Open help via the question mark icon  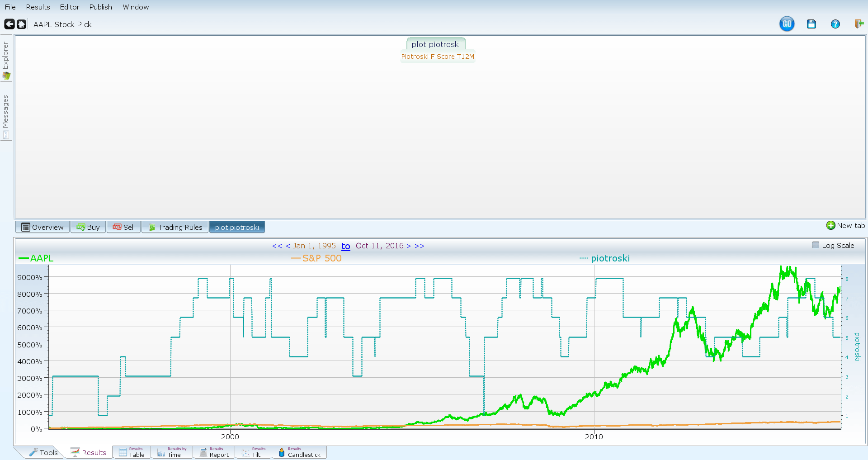click(835, 24)
